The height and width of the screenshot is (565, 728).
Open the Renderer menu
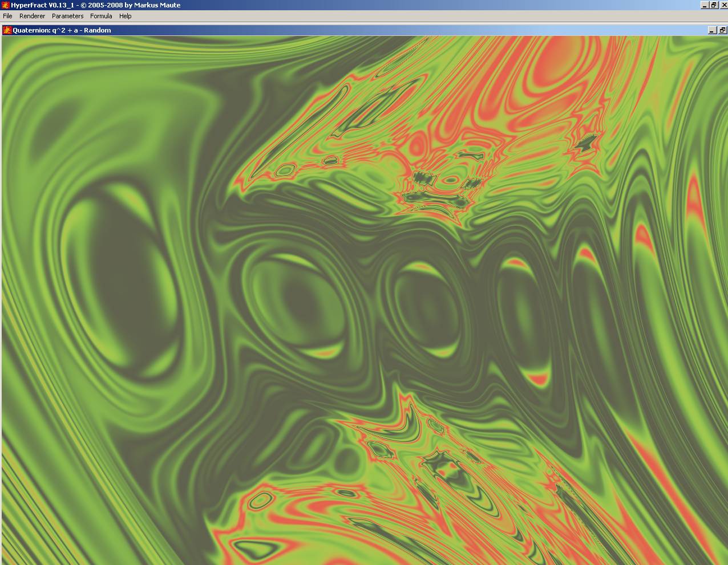click(x=32, y=16)
